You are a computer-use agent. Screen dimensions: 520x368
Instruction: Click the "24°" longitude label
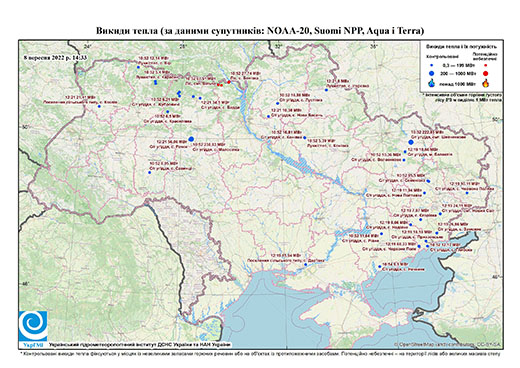pyautogui.click(x=88, y=46)
